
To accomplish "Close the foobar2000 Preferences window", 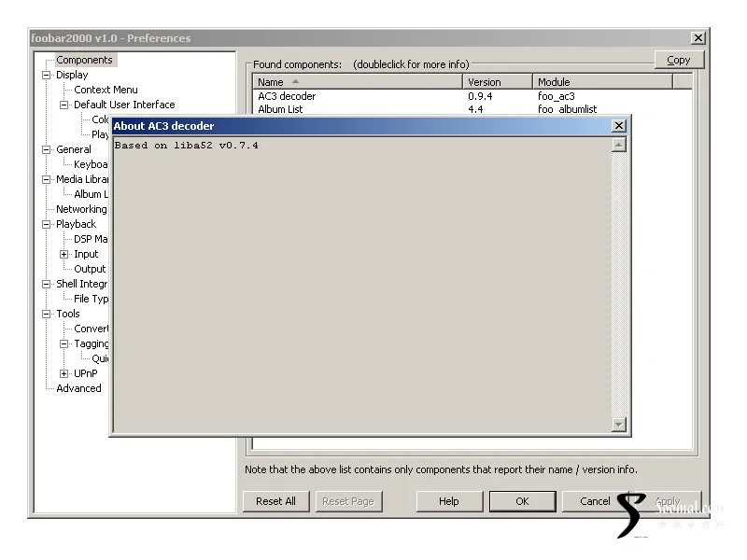I will (698, 37).
